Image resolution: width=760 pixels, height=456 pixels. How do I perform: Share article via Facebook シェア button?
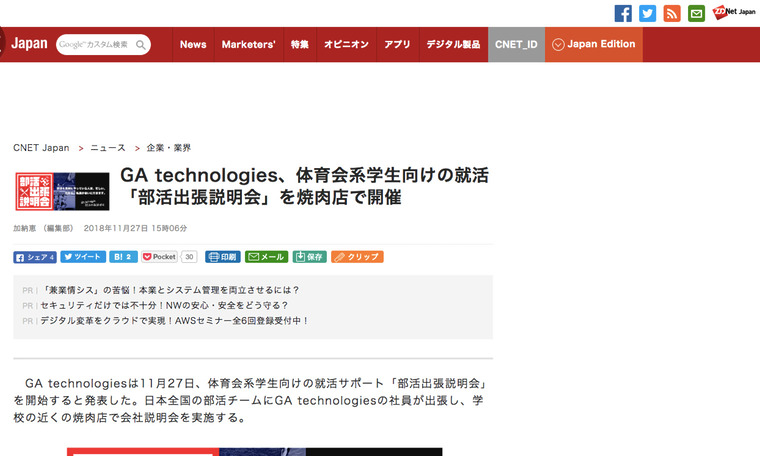35,257
